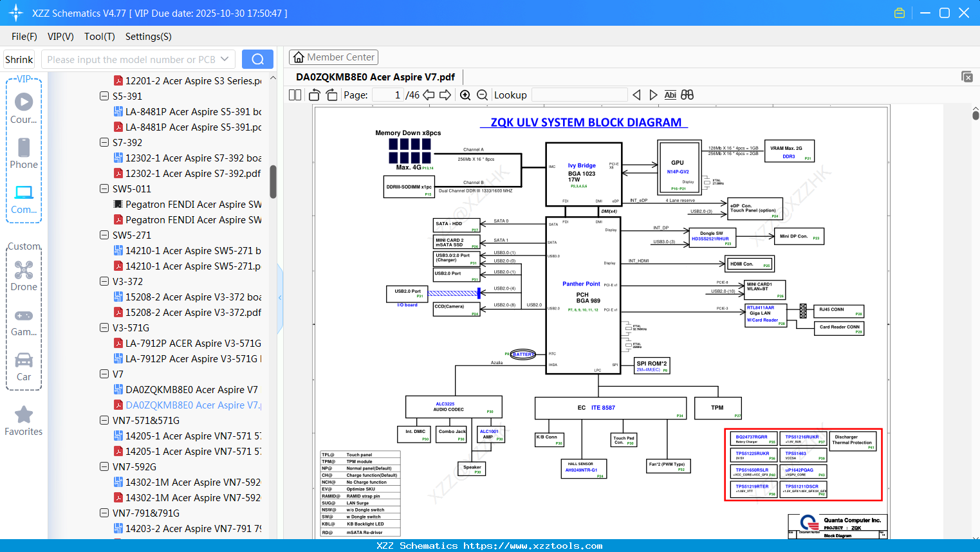Open 15208-2 Acer Aspire V3-372.pdf

click(x=188, y=312)
